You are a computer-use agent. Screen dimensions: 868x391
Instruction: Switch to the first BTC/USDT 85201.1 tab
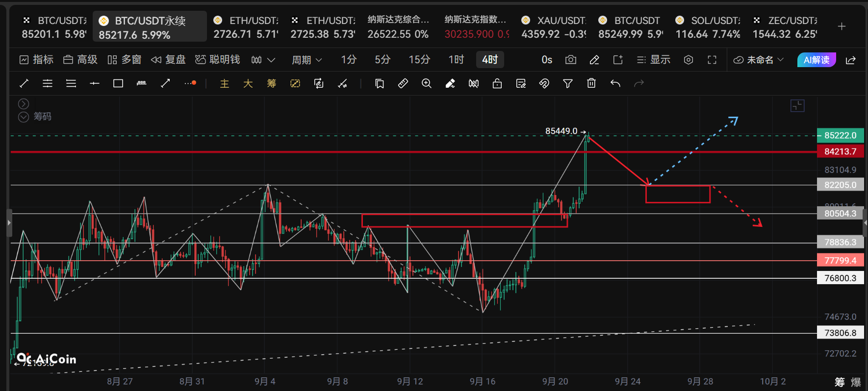[54, 27]
